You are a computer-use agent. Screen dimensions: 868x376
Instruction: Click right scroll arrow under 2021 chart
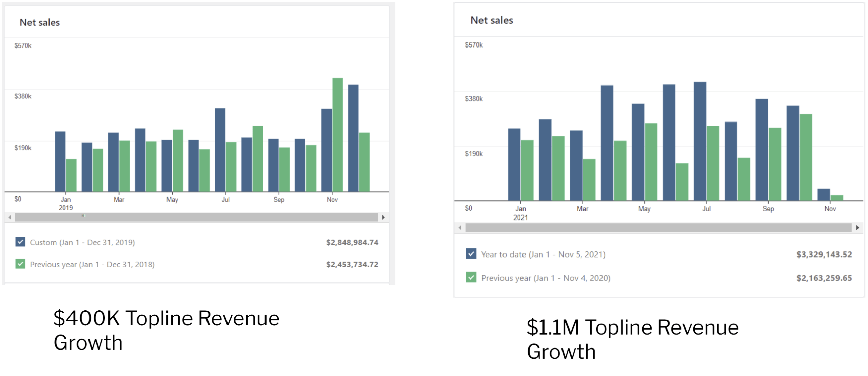coord(857,228)
